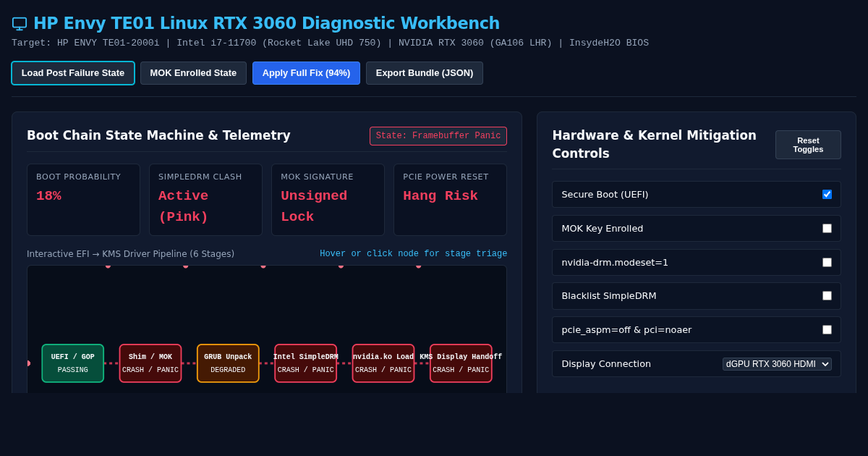
Task: Reset Toggles in mitigation controls
Action: click(808, 145)
